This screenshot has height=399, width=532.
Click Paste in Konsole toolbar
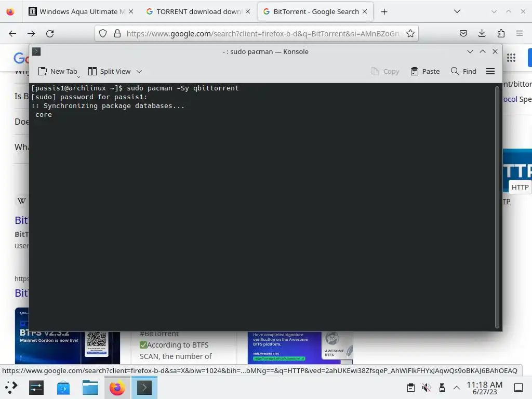[x=425, y=71]
